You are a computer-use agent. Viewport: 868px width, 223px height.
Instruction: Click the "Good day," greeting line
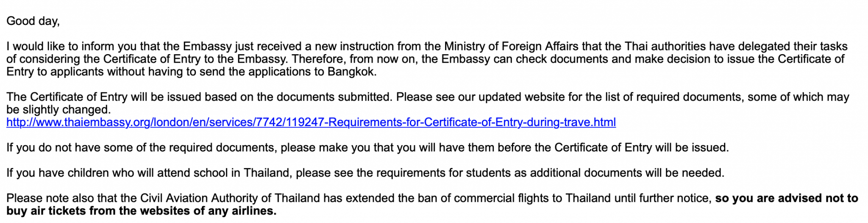pyautogui.click(x=33, y=21)
